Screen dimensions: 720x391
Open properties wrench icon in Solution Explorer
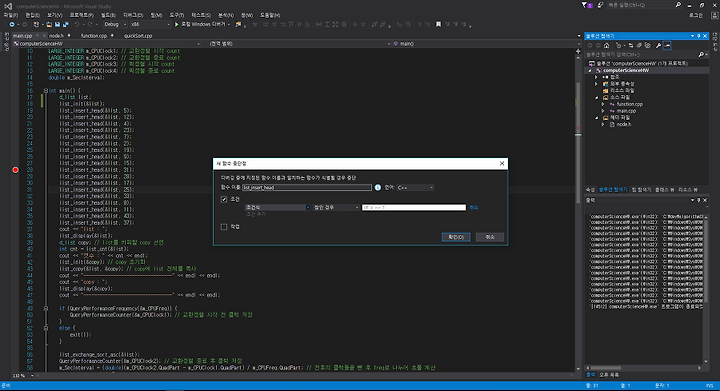point(658,45)
